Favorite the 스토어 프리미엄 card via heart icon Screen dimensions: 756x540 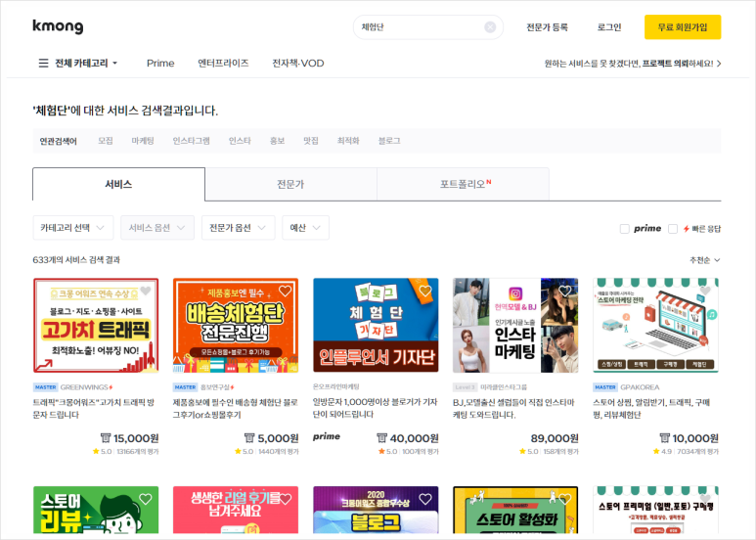705,499
